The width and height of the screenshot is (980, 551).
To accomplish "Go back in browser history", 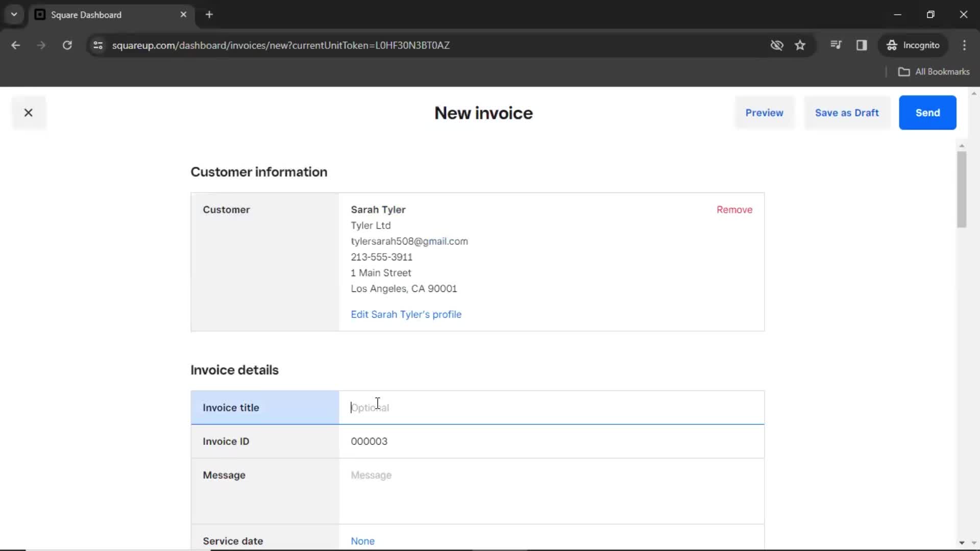I will [16, 45].
